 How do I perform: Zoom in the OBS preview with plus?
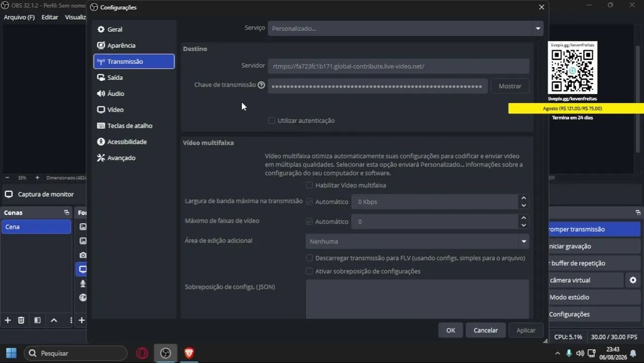(37, 177)
